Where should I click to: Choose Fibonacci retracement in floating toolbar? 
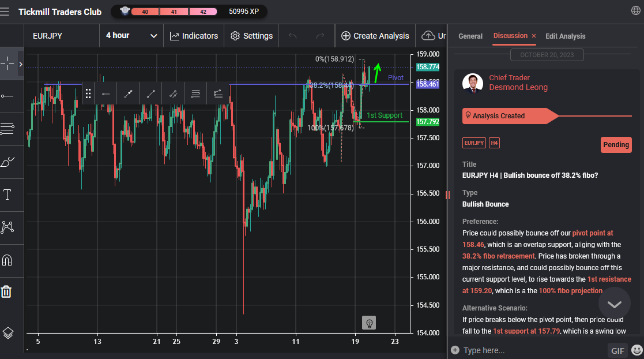(195, 94)
